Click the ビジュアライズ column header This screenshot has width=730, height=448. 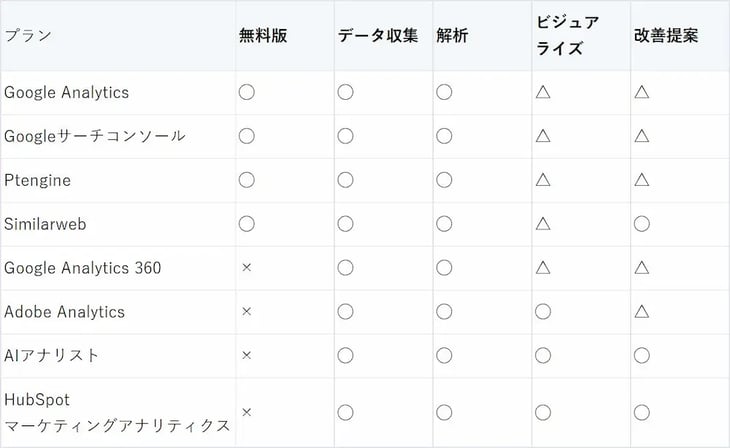[568, 36]
